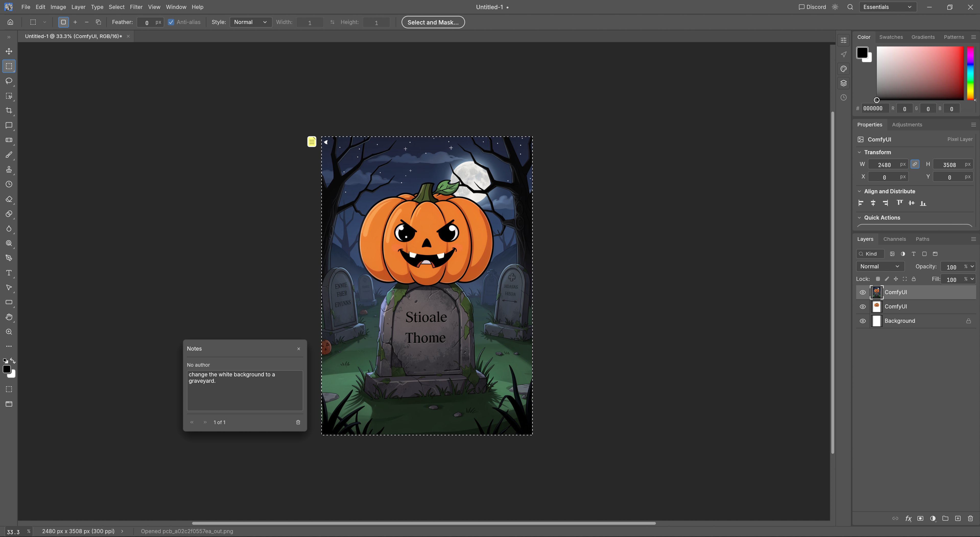Image resolution: width=980 pixels, height=537 pixels.
Task: Open the Filter menu
Action: (x=136, y=7)
